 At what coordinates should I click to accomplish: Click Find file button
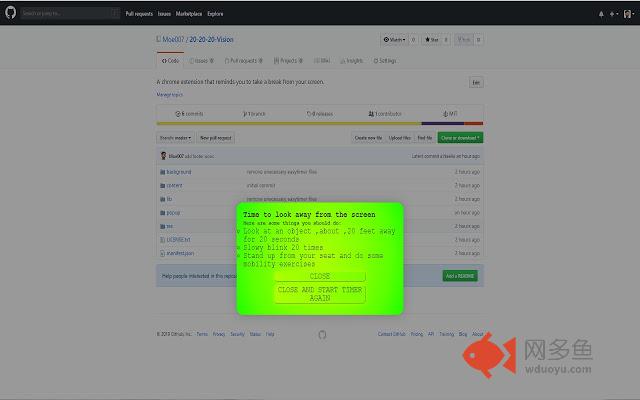coord(424,138)
